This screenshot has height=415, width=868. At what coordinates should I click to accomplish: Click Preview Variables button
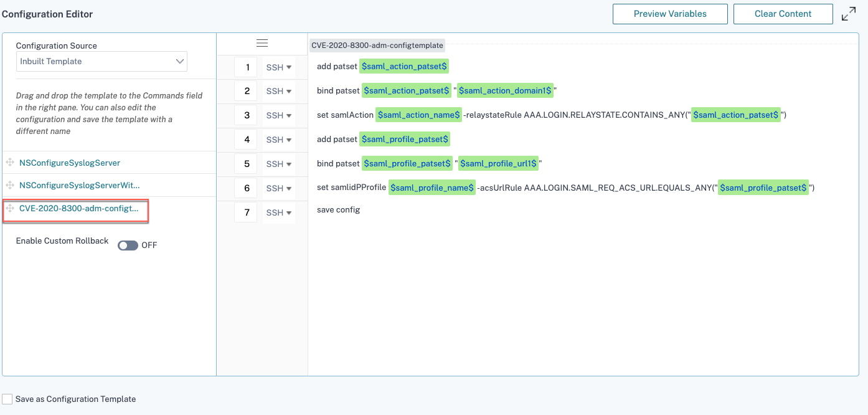pyautogui.click(x=670, y=14)
